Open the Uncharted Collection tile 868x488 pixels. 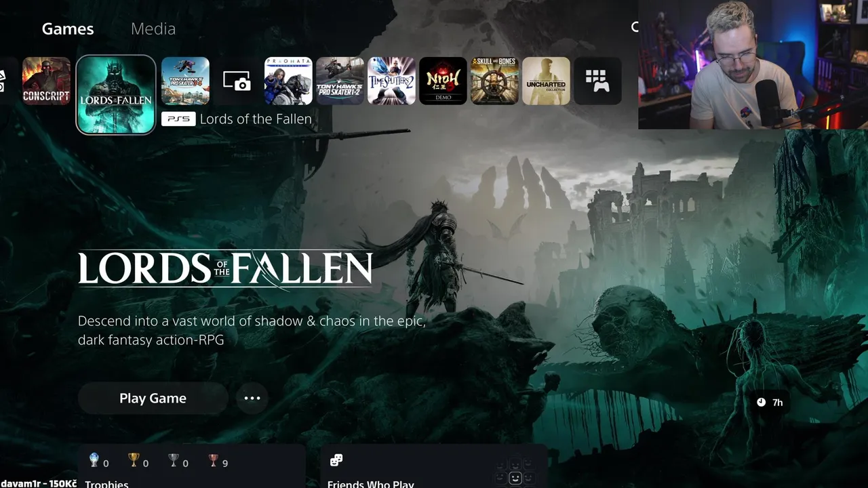[546, 81]
